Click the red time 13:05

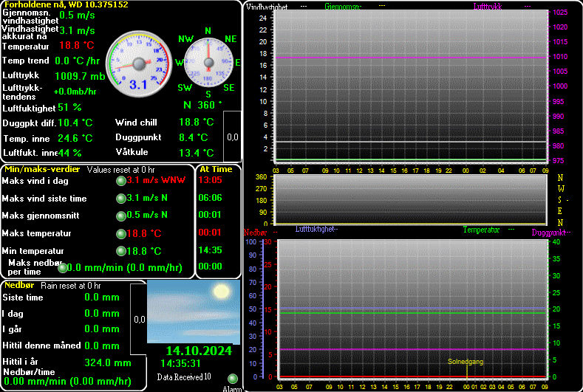coord(210,180)
